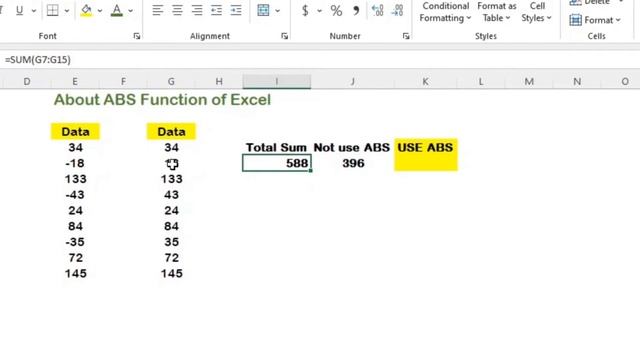The width and height of the screenshot is (640, 360).
Task: Open font color dropdown arrow
Action: coord(131,11)
